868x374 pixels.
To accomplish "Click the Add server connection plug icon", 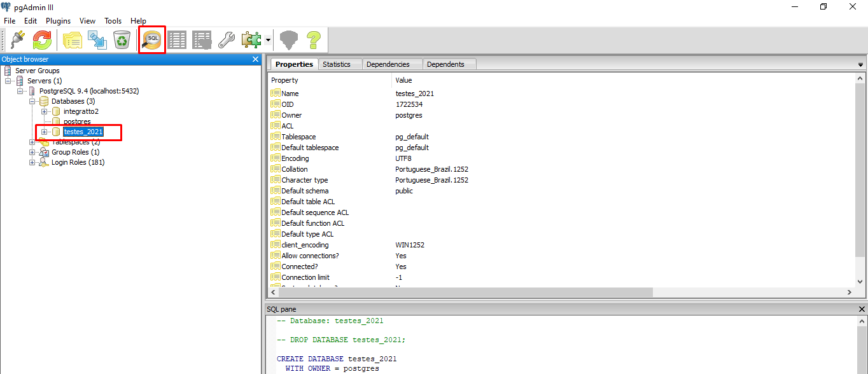I will (x=18, y=40).
